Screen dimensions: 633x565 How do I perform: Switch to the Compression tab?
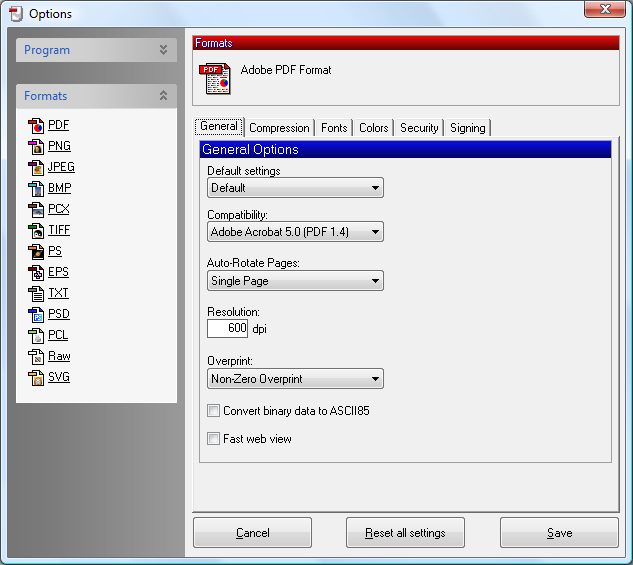pyautogui.click(x=279, y=128)
